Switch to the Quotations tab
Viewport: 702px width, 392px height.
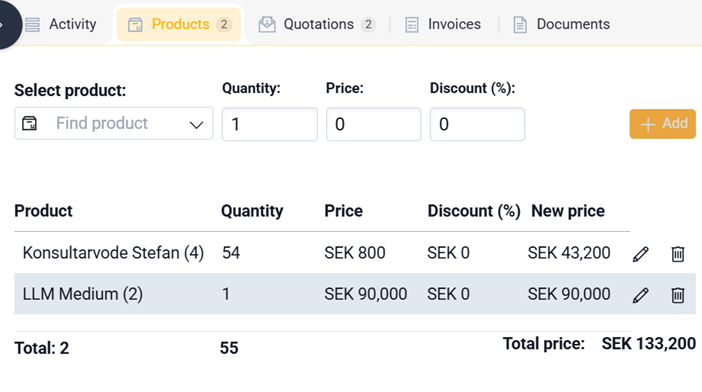coord(317,24)
